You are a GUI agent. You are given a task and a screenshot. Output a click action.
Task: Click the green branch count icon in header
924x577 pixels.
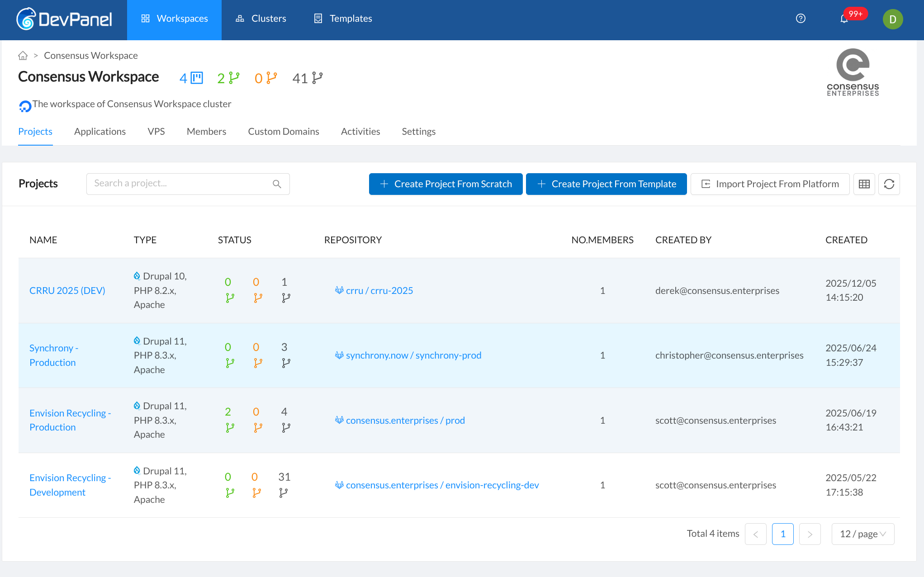(x=234, y=78)
